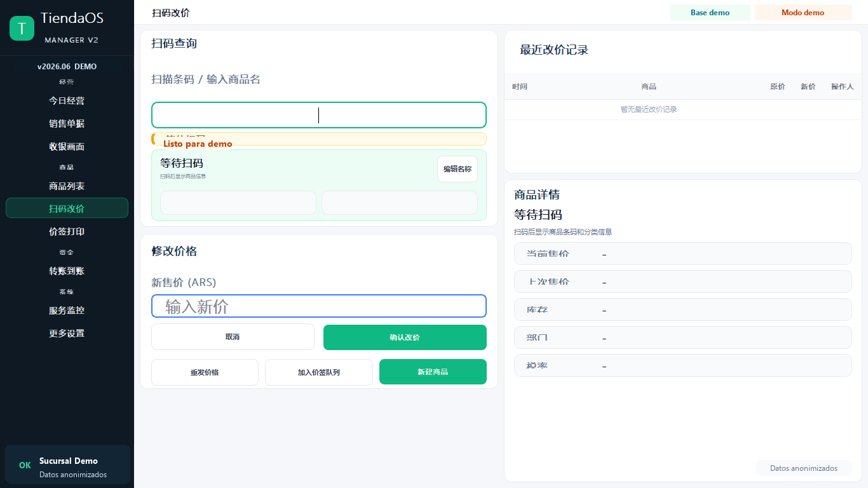Click the 新价 column header
868x488 pixels.
tap(808, 86)
